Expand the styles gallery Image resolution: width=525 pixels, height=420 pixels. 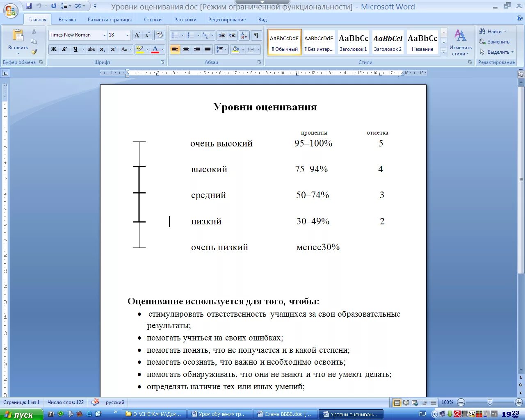point(443,52)
